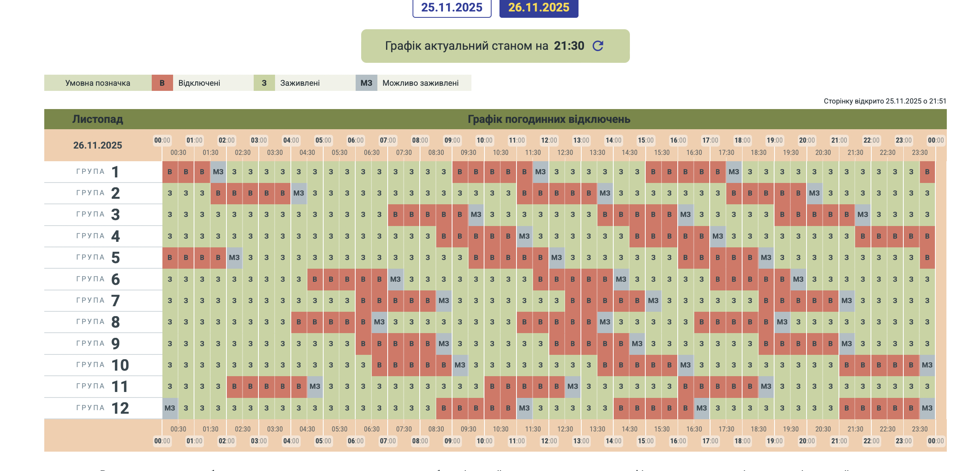Viewport: 980px width, 471px height.
Task: Click the red 'В' legend swatch
Action: [x=162, y=83]
